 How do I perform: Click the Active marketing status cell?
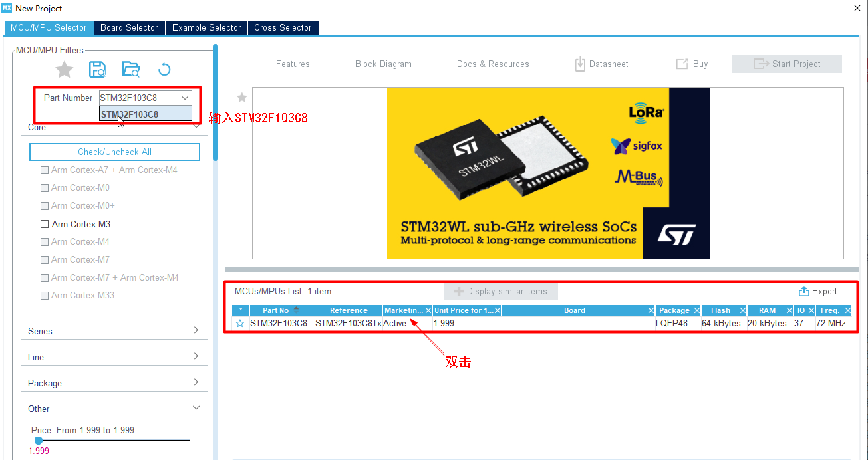[x=407, y=324]
